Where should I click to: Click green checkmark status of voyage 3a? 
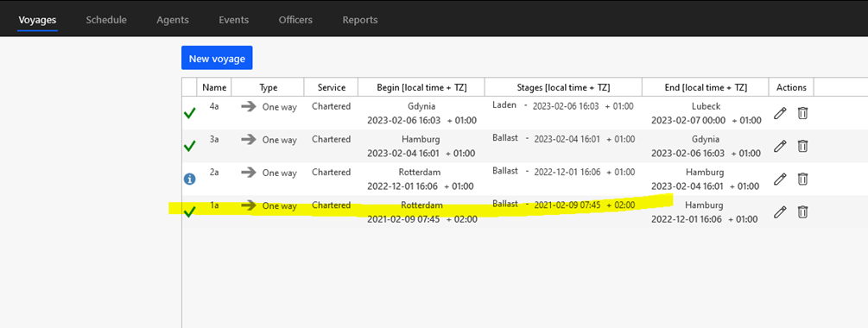[x=189, y=146]
